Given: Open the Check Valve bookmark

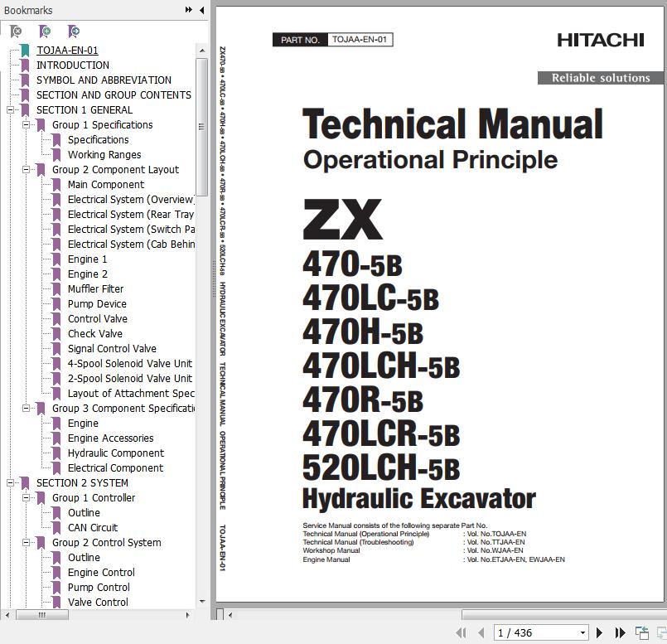Looking at the screenshot, I should coord(94,333).
